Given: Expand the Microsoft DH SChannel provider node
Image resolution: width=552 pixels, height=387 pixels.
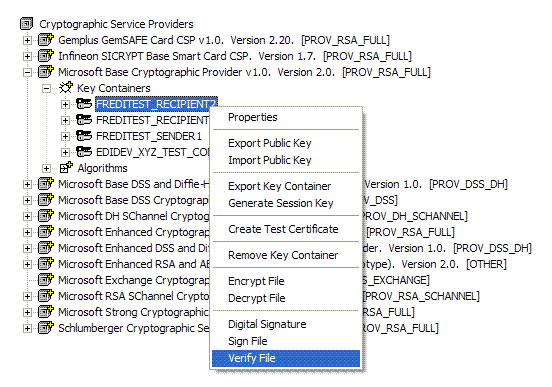Looking at the screenshot, I should (27, 217).
